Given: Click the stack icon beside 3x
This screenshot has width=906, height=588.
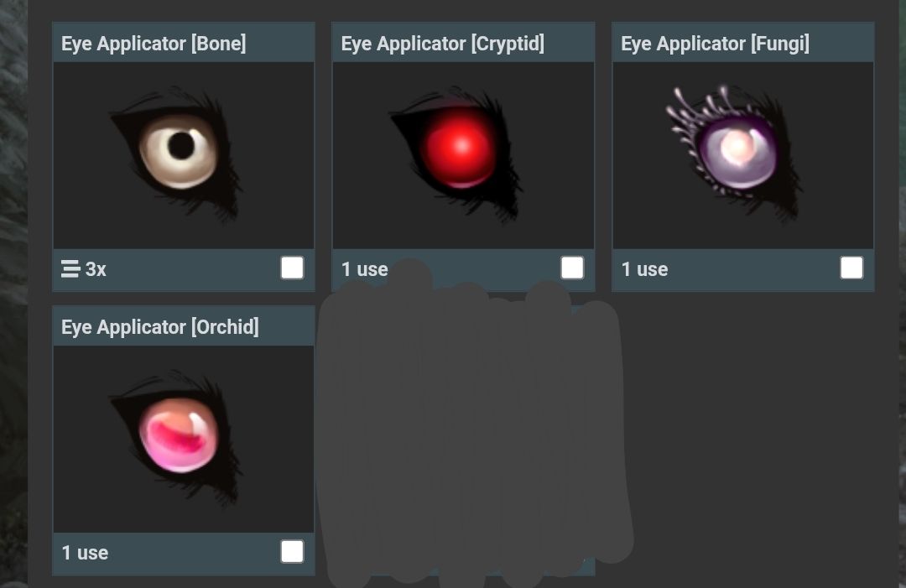Looking at the screenshot, I should [70, 269].
